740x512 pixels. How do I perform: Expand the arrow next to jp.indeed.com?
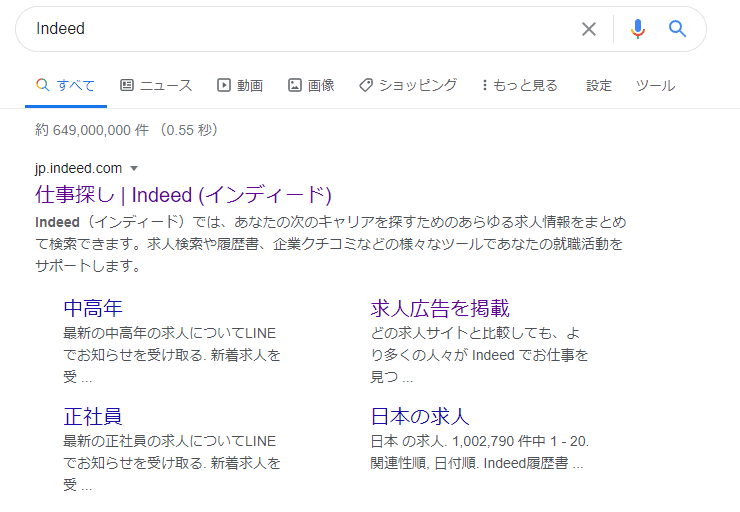click(x=134, y=168)
